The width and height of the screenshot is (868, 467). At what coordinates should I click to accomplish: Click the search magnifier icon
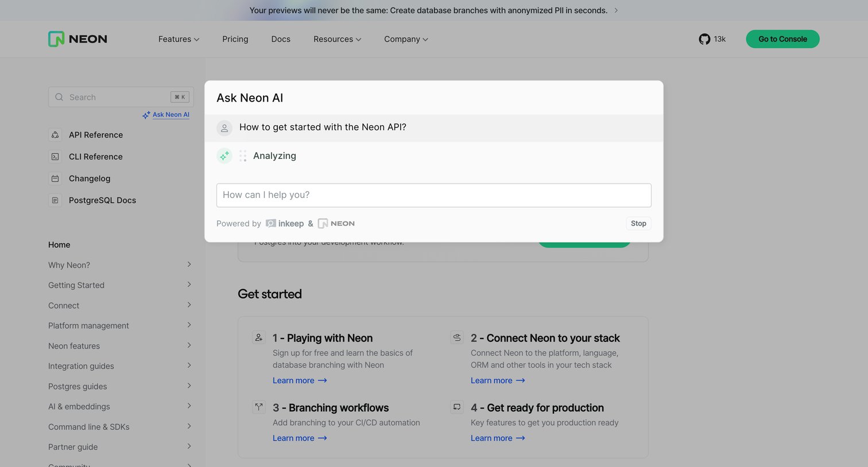tap(59, 97)
